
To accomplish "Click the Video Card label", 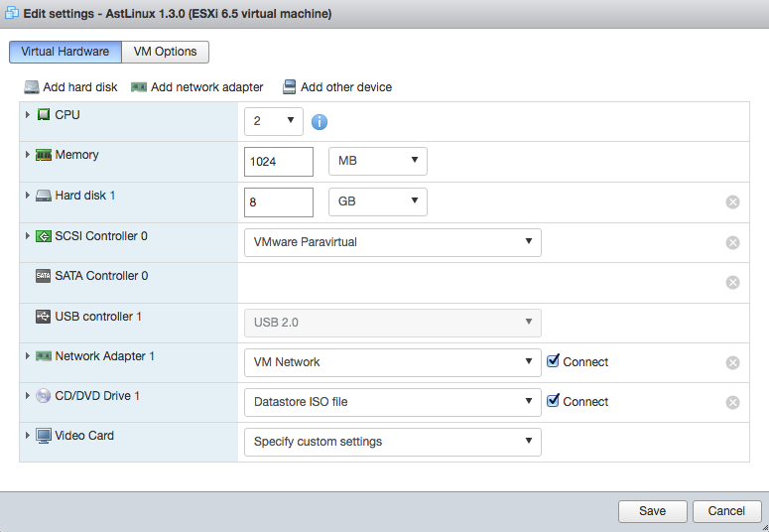I will [x=84, y=436].
